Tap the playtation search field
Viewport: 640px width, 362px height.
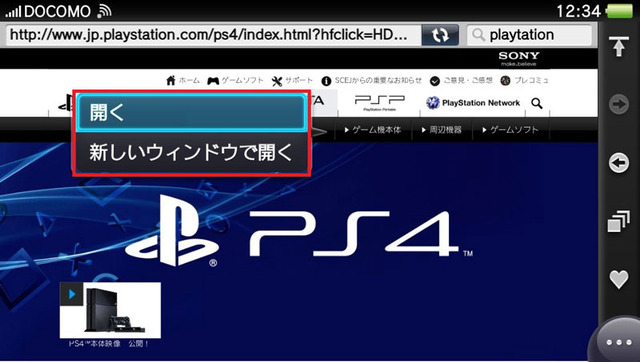529,35
